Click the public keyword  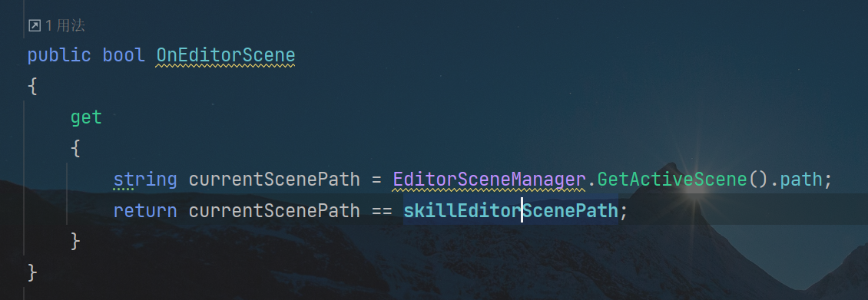(x=59, y=55)
